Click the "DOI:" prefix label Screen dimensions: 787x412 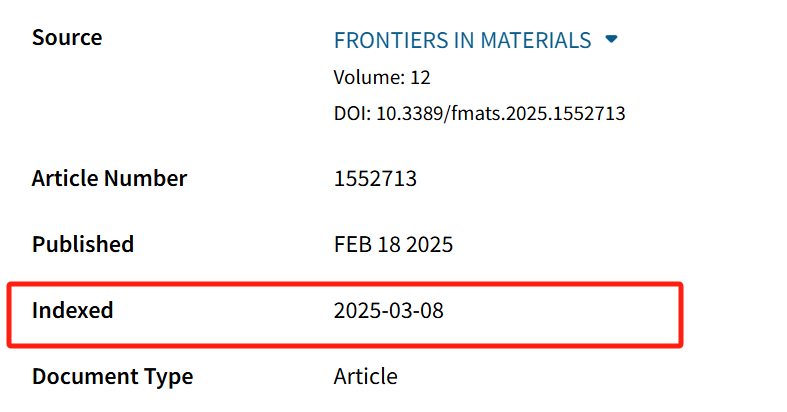(x=352, y=113)
